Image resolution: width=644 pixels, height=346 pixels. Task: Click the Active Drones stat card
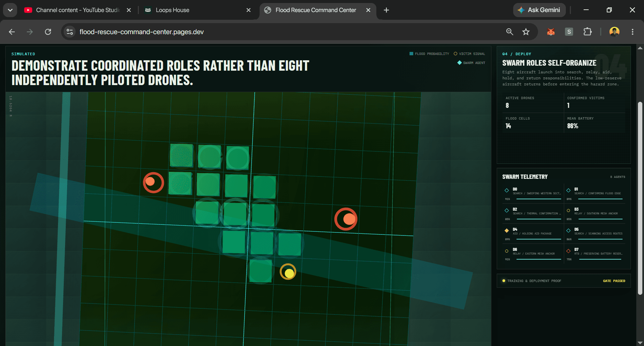(x=533, y=102)
